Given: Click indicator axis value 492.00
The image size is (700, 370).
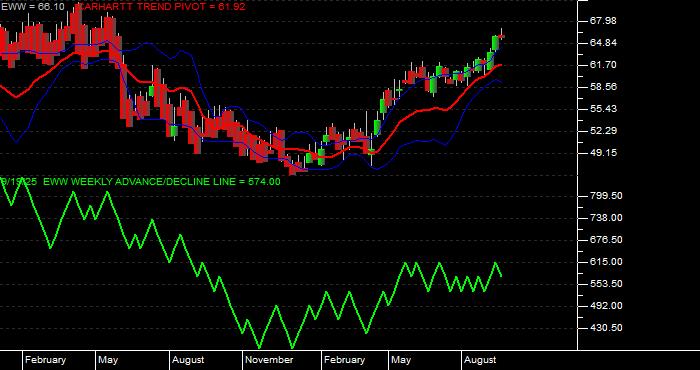Looking at the screenshot, I should pyautogui.click(x=605, y=306).
